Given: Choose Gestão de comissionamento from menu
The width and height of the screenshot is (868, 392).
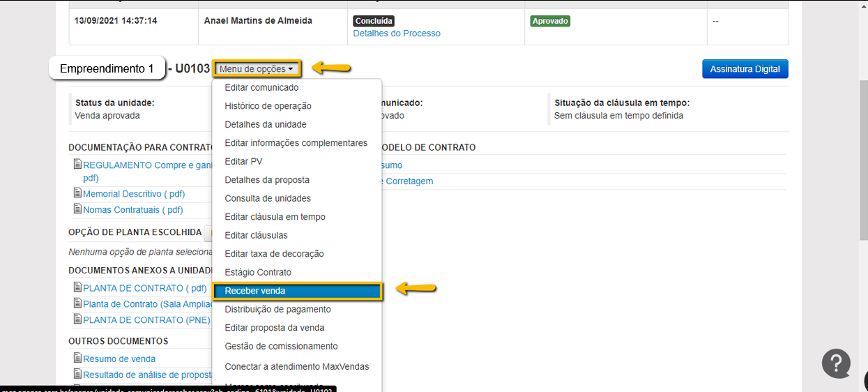Looking at the screenshot, I should point(281,346).
